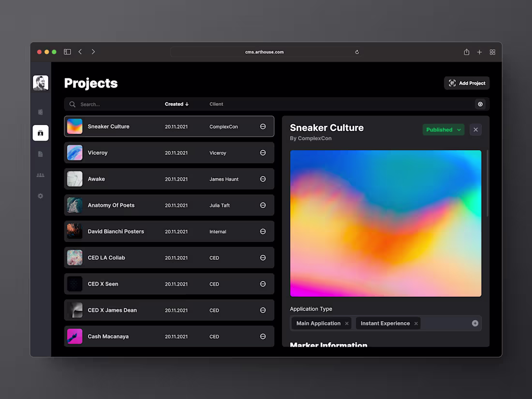
Task: Open the Team members sidebar icon
Action: pyautogui.click(x=41, y=175)
